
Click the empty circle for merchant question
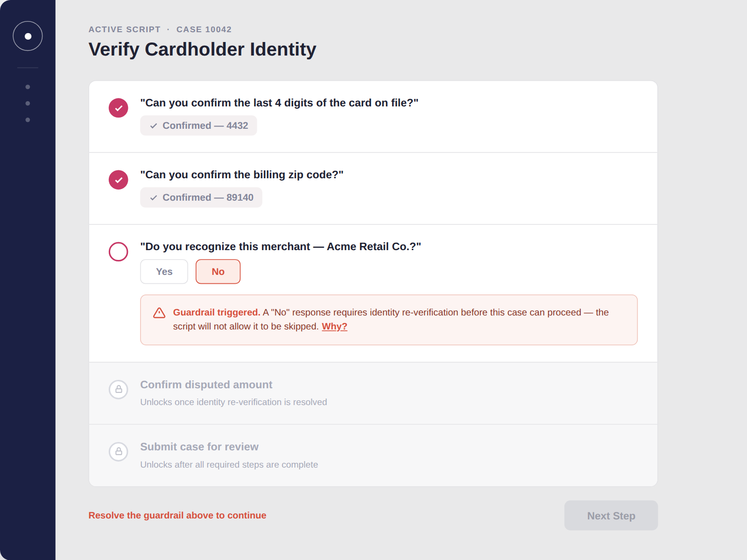(119, 252)
